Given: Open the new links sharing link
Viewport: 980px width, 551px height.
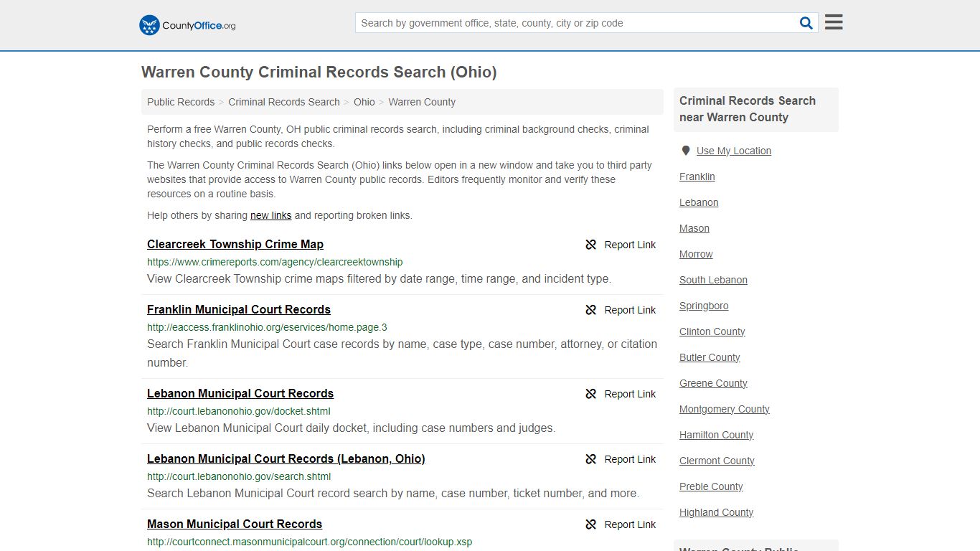Looking at the screenshot, I should 270,215.
